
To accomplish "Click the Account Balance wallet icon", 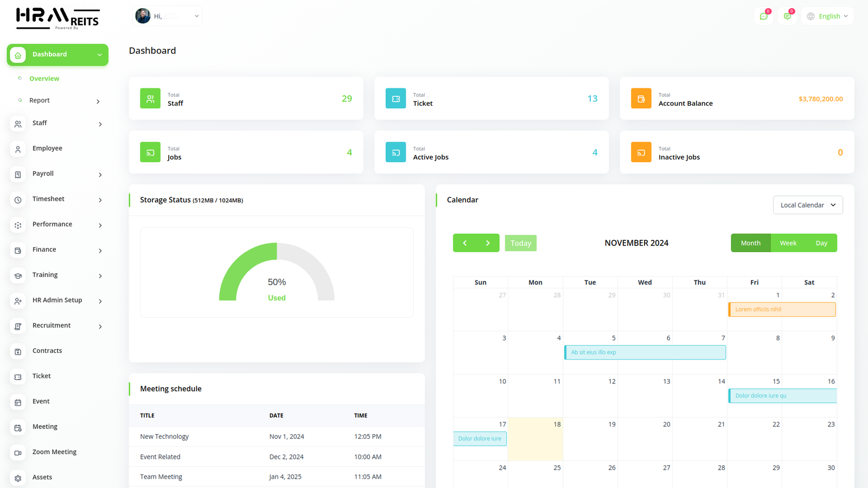I will [x=641, y=99].
